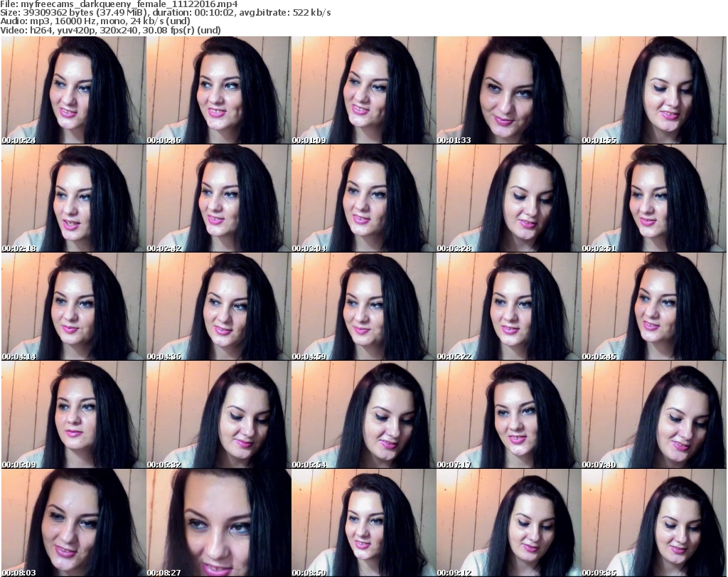Choose the thumbnail stamped 00:07:40
Screen dimensions: 728x577
654,415
